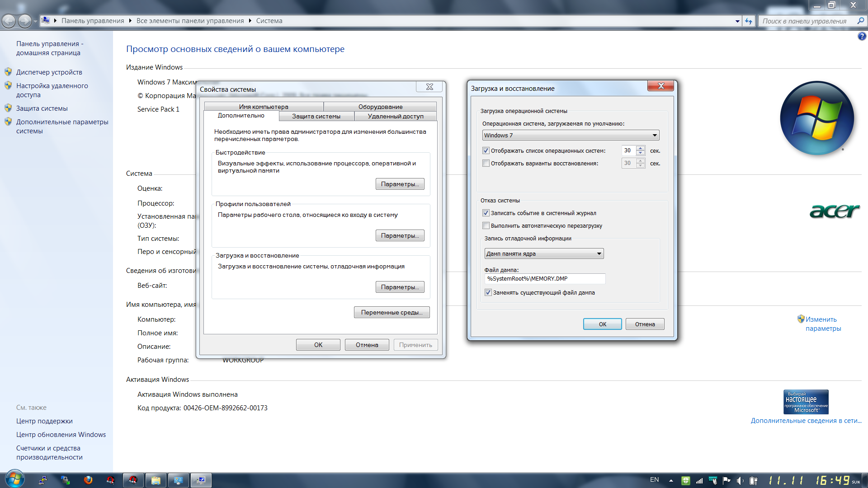
Task: Launch Firefox from the taskbar
Action: (88, 480)
